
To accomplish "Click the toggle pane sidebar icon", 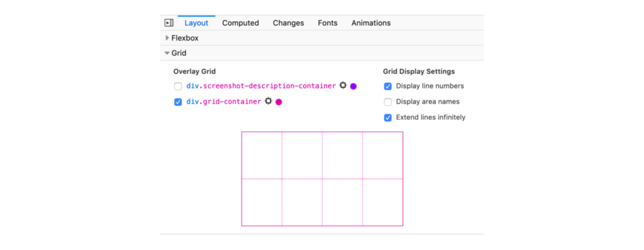I will click(x=169, y=23).
